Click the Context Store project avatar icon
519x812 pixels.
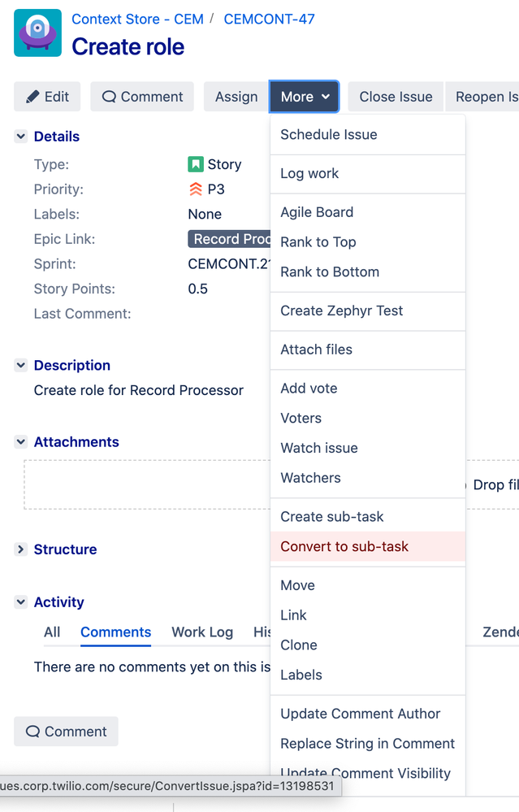tap(38, 33)
